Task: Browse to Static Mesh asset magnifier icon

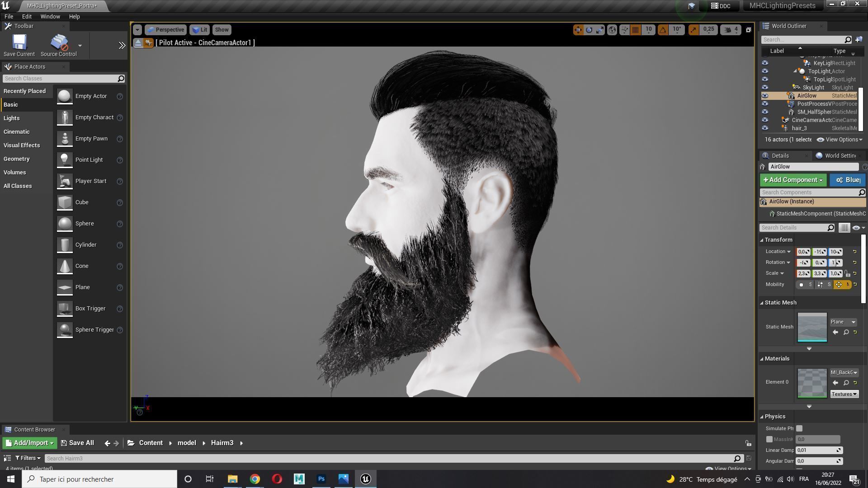Action: click(x=846, y=333)
